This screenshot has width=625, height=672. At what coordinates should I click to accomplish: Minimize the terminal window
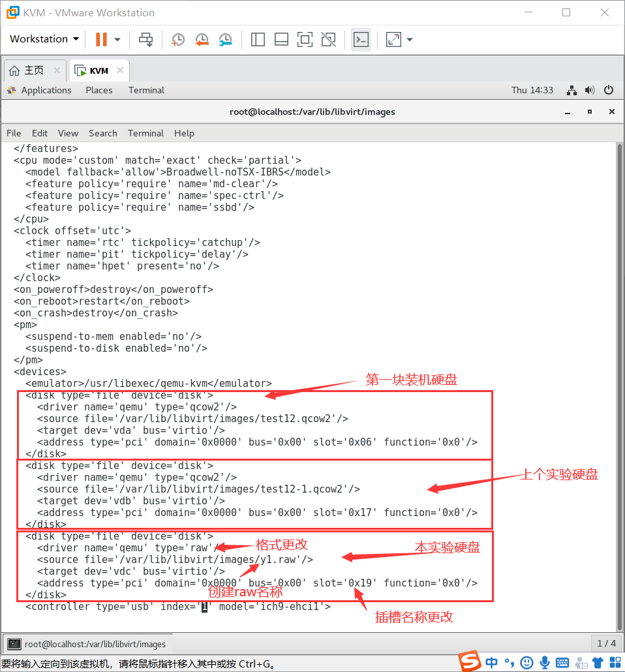click(x=568, y=112)
